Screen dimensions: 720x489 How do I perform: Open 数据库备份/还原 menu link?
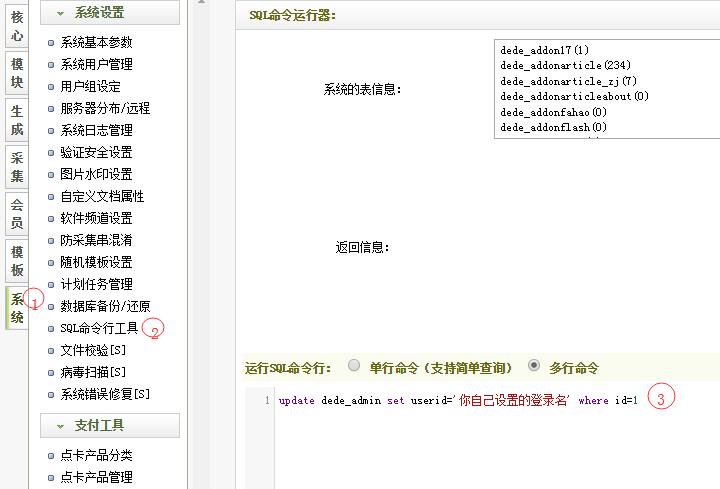pyautogui.click(x=105, y=306)
